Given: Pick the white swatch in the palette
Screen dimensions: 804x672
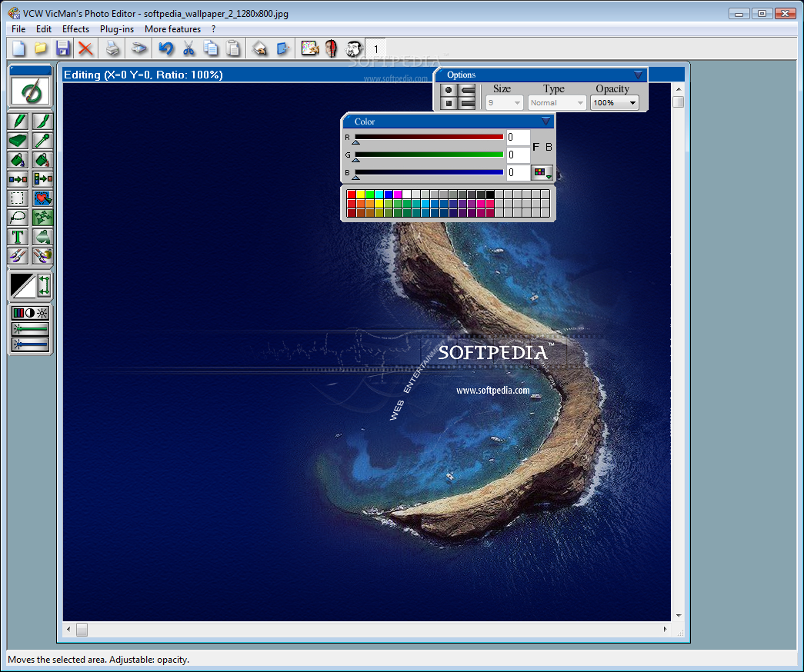Looking at the screenshot, I should [x=406, y=195].
